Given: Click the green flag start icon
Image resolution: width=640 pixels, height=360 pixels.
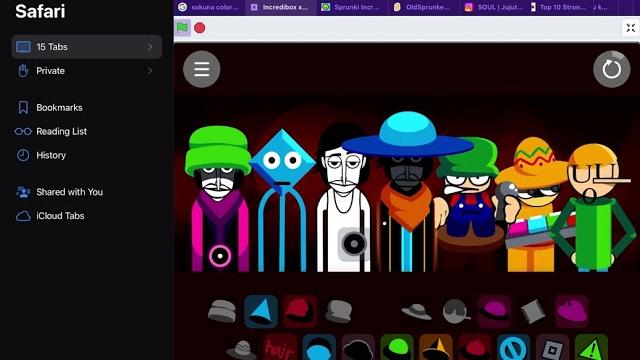Looking at the screenshot, I should tap(182, 28).
